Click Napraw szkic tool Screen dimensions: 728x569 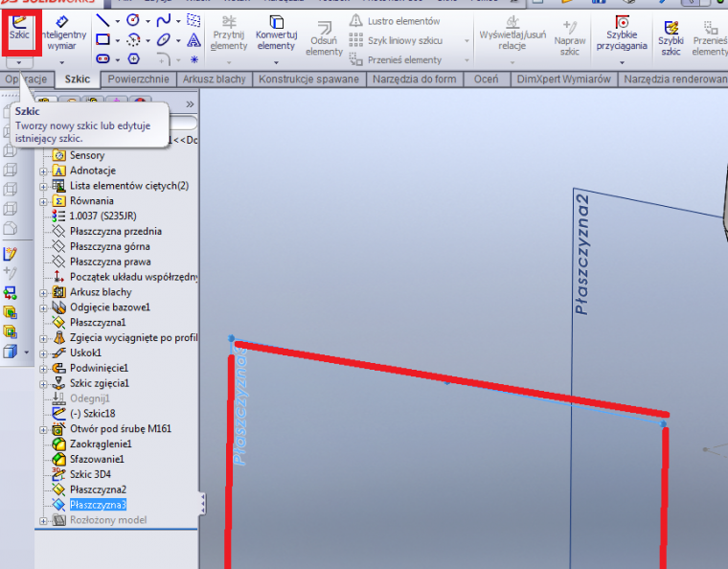(570, 38)
